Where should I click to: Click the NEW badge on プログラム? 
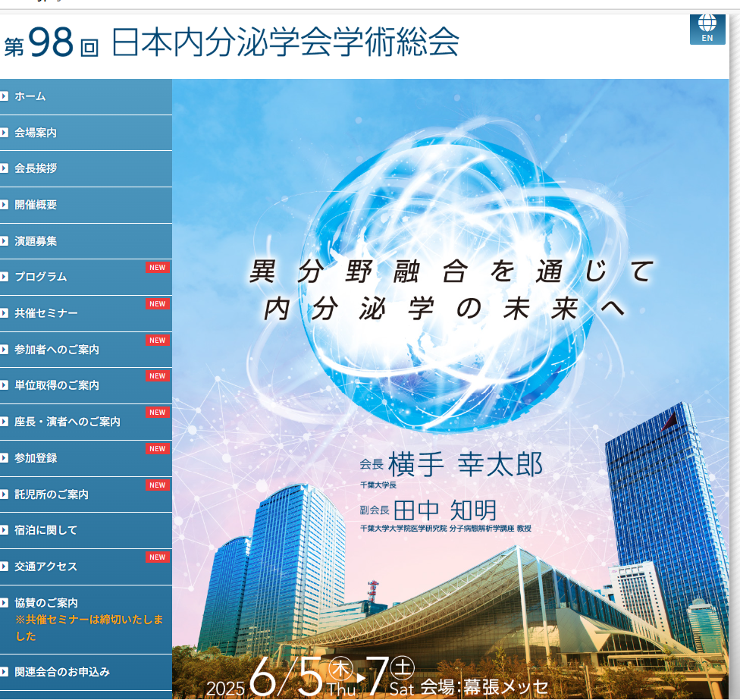coord(158,268)
